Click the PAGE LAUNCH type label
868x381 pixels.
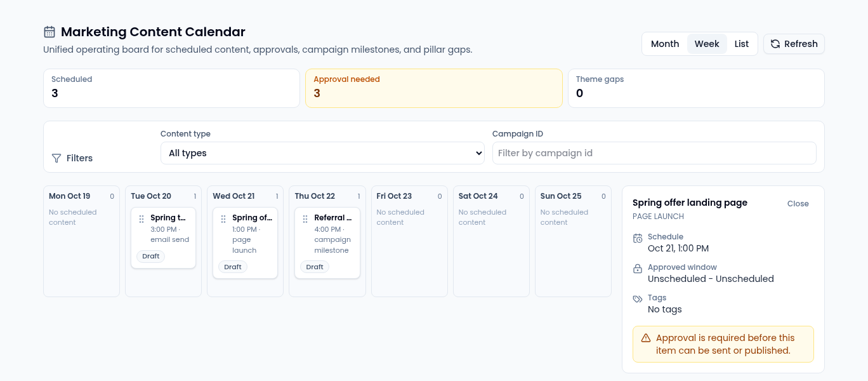(x=658, y=217)
